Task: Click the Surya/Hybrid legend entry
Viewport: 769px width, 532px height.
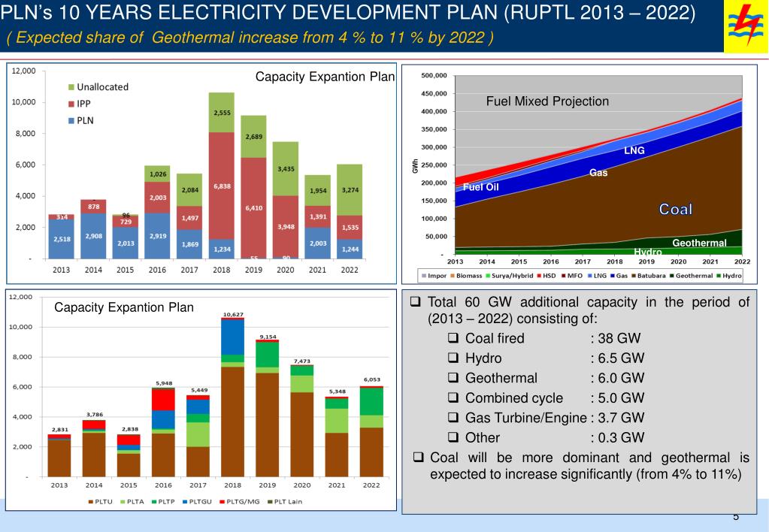Action: point(509,276)
